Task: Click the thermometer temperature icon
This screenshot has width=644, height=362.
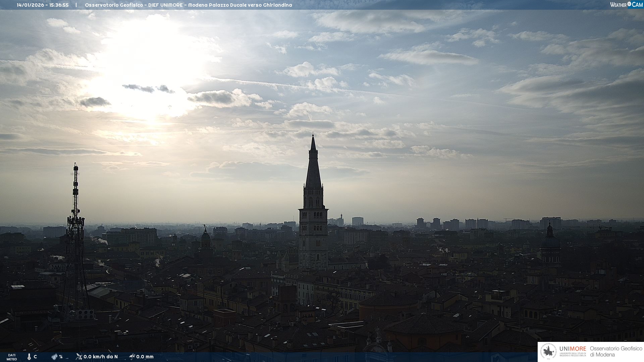Action: [x=29, y=357]
